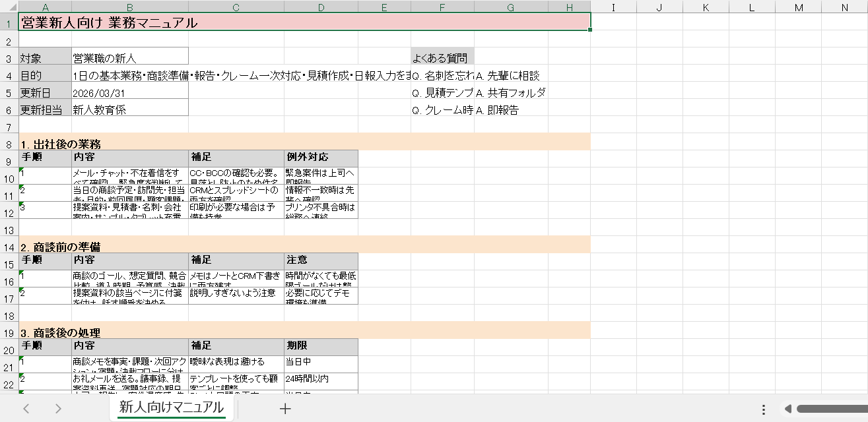Select column header C
The image size is (868, 422).
pos(236,7)
